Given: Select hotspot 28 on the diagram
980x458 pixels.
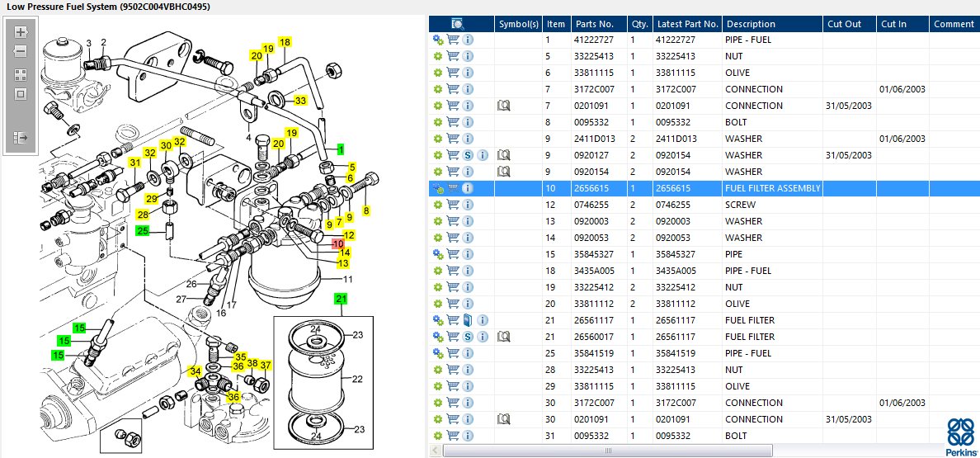Looking at the screenshot, I should coord(144,215).
